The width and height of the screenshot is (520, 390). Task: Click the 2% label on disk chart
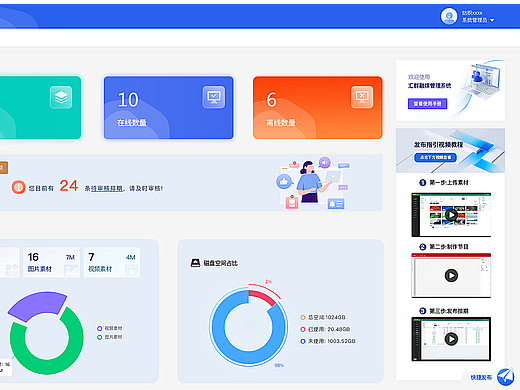[268, 282]
